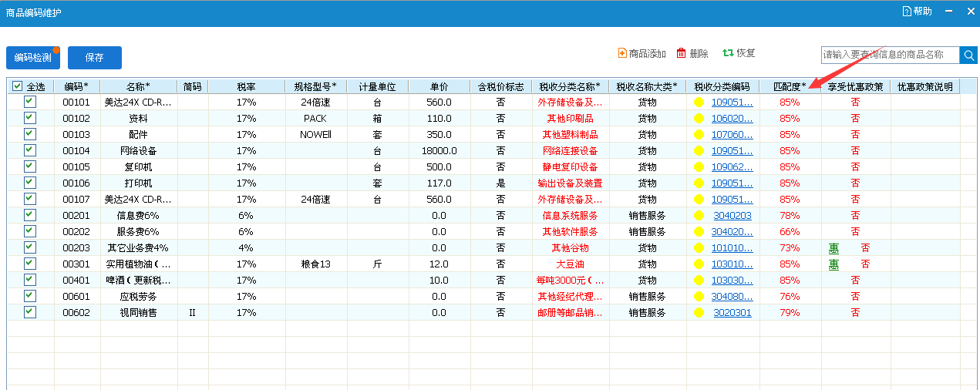
Task: Uncheck the checkbox for row 00102
Action: tap(30, 118)
